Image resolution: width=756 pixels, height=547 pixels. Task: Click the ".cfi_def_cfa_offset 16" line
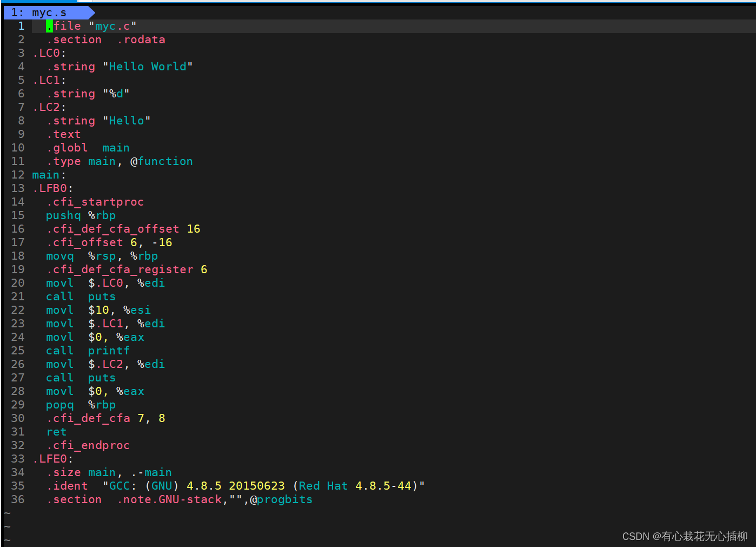[123, 229]
